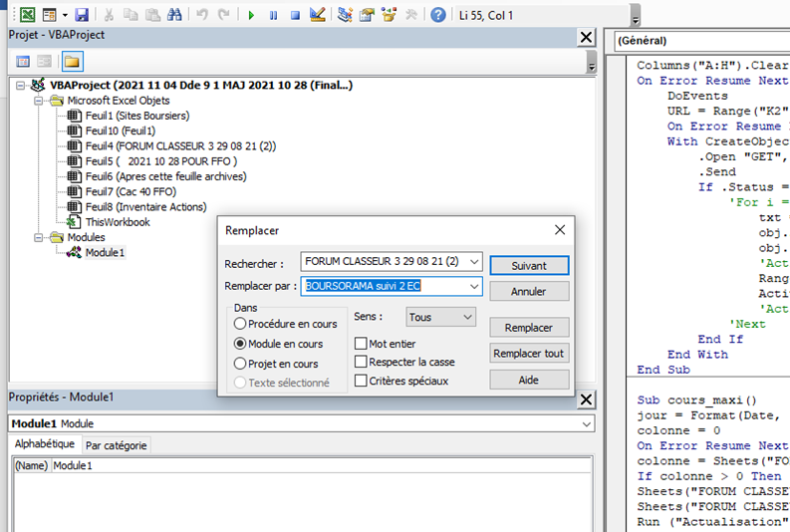
Task: Open the Project Explorer toolbar icon
Action: pos(345,15)
